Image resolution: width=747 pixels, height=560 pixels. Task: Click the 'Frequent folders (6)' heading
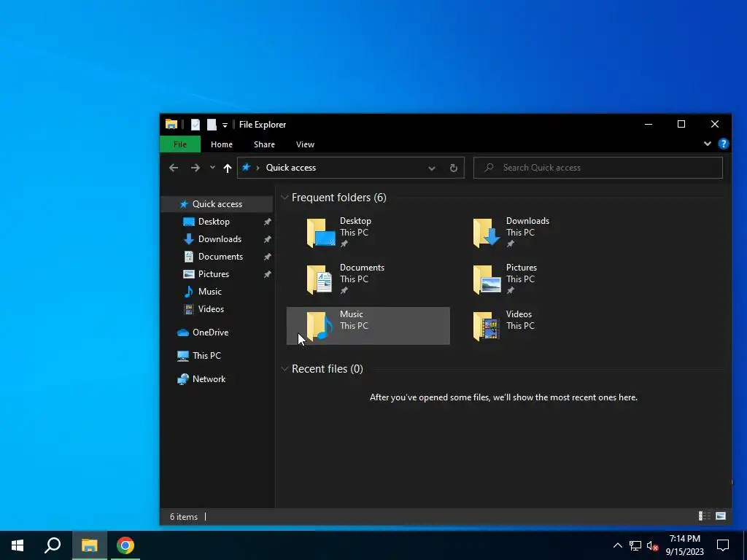[338, 197]
